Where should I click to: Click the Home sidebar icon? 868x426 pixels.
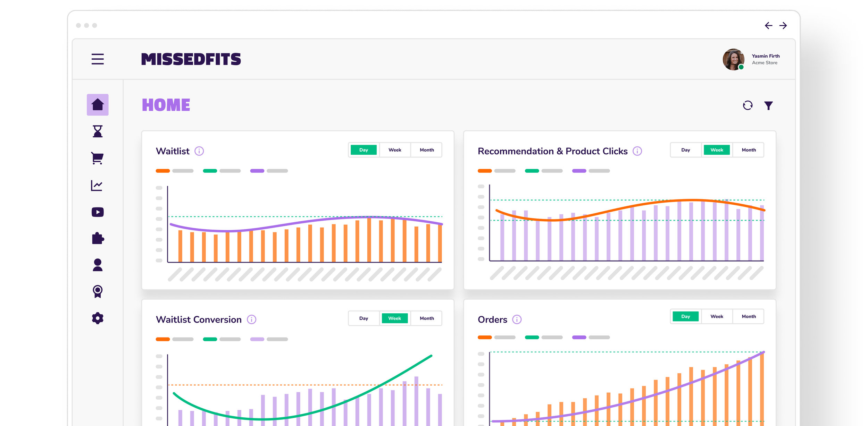tap(98, 105)
